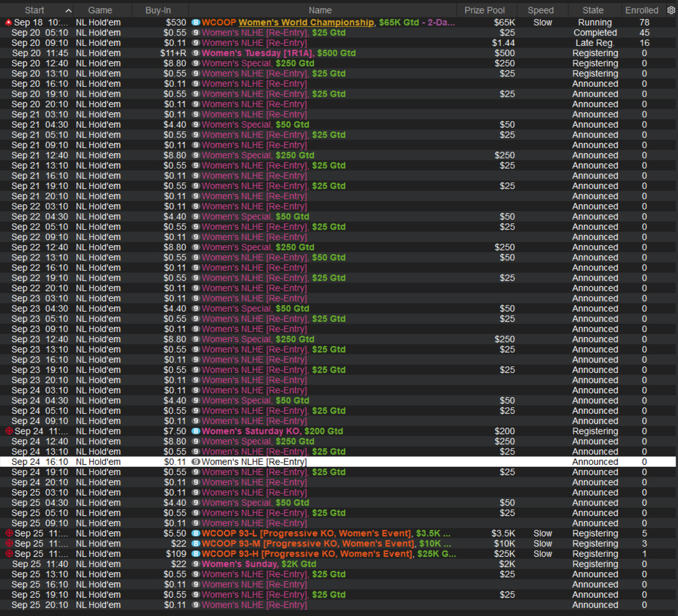This screenshot has height=616, width=678.
Task: Sort list by Game column header
Action: 100,10
